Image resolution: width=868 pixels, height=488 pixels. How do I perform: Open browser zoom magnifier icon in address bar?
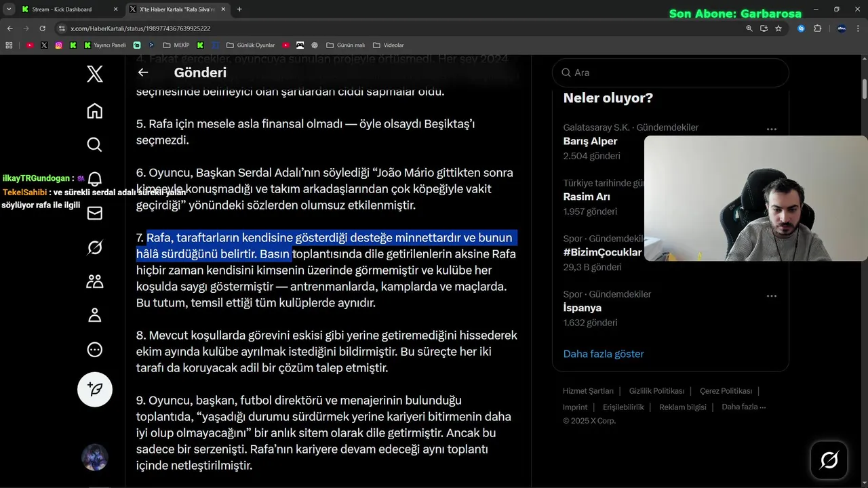(749, 28)
